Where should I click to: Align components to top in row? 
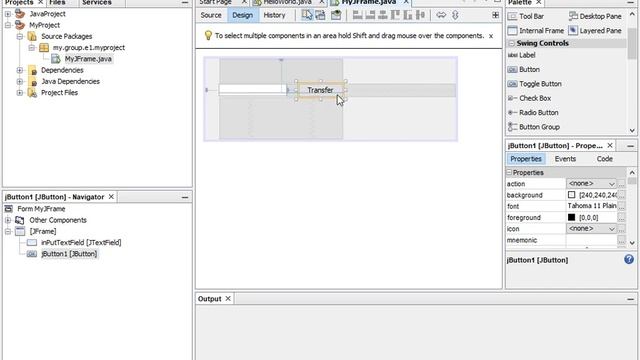tap(395, 15)
